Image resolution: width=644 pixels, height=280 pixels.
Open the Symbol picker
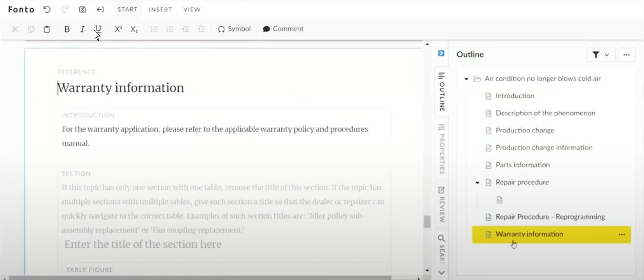234,29
